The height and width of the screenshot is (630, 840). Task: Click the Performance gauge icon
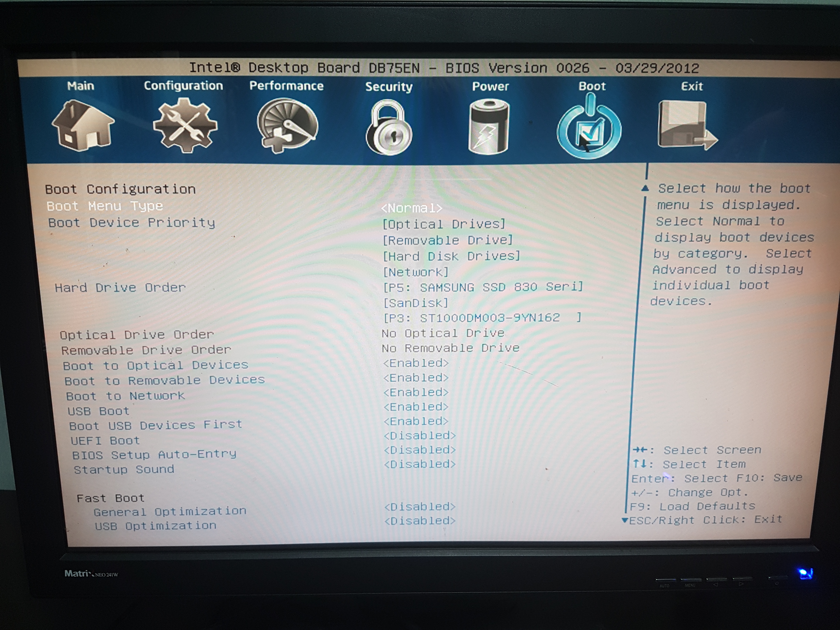[x=287, y=126]
